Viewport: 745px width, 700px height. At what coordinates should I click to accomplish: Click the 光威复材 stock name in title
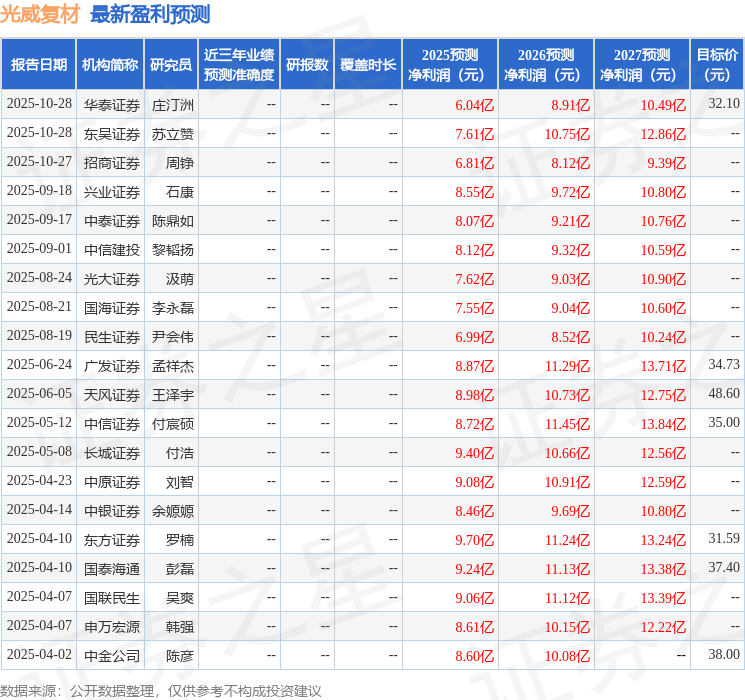tap(40, 14)
